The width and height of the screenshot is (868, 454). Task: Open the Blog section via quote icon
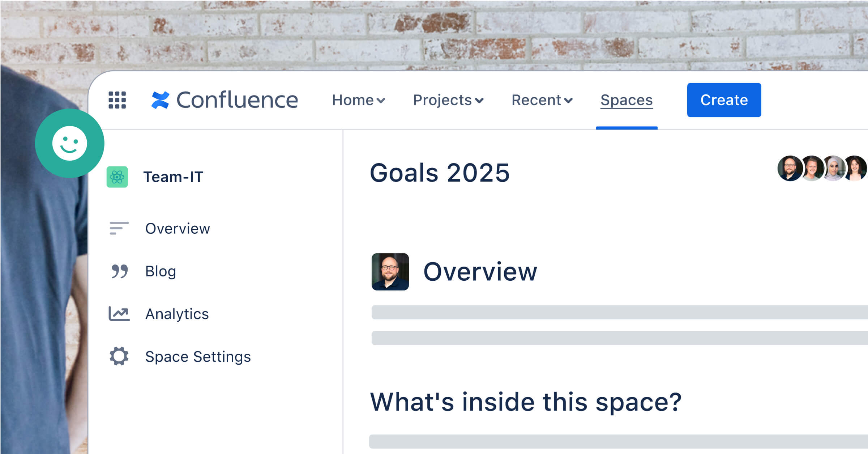[x=118, y=271]
